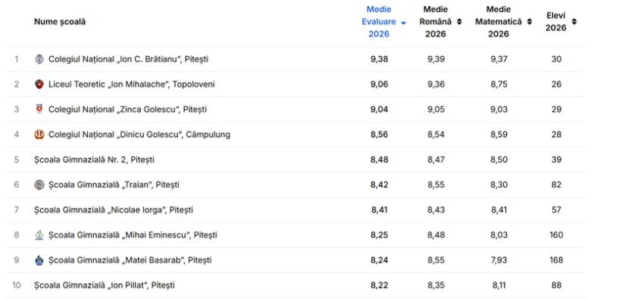The height and width of the screenshot is (299, 644).
Task: Click the Matei Basarab school crest icon
Action: (x=39, y=260)
